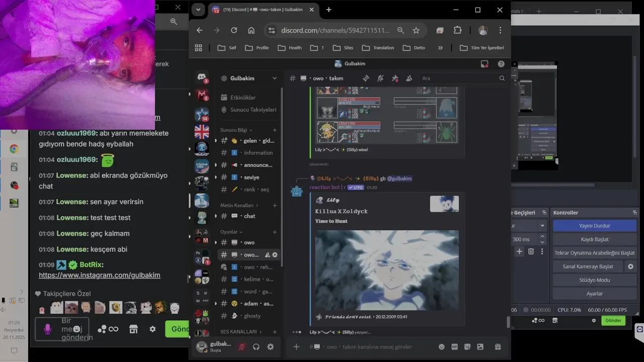Select renk seç channel

[250, 190]
